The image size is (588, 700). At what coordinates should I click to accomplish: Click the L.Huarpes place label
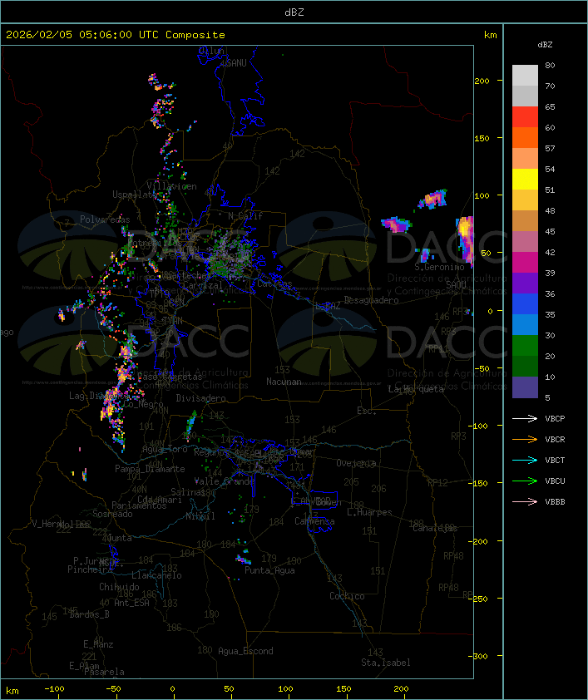(x=369, y=512)
